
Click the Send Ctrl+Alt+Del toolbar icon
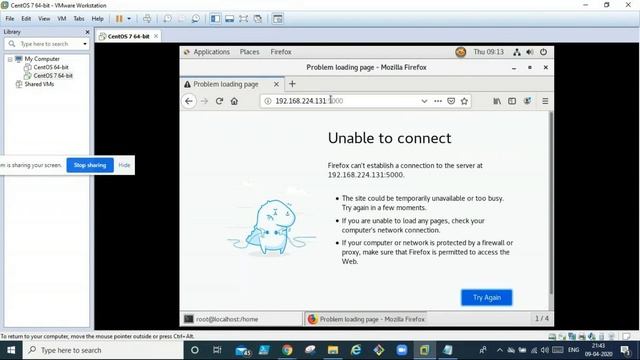147,19
